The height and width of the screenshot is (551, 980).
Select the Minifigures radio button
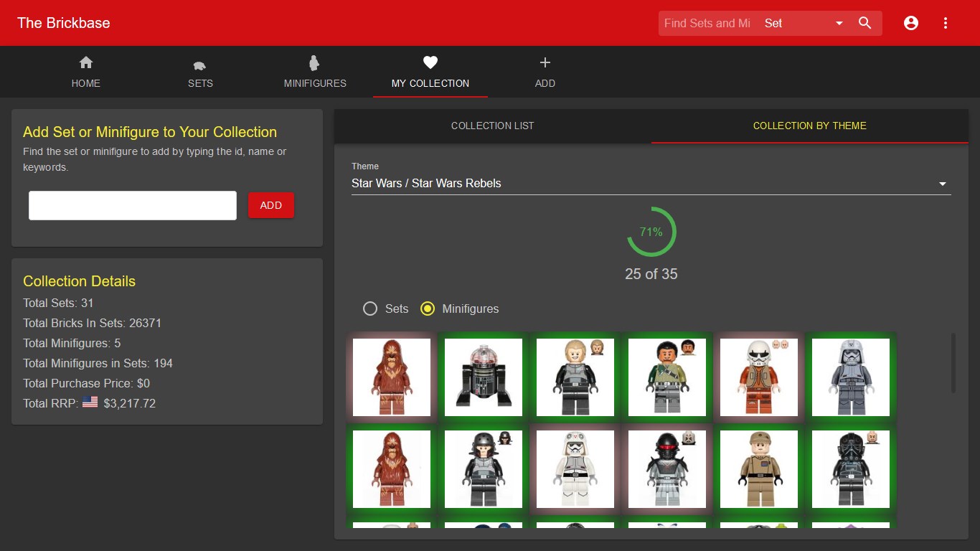(428, 309)
